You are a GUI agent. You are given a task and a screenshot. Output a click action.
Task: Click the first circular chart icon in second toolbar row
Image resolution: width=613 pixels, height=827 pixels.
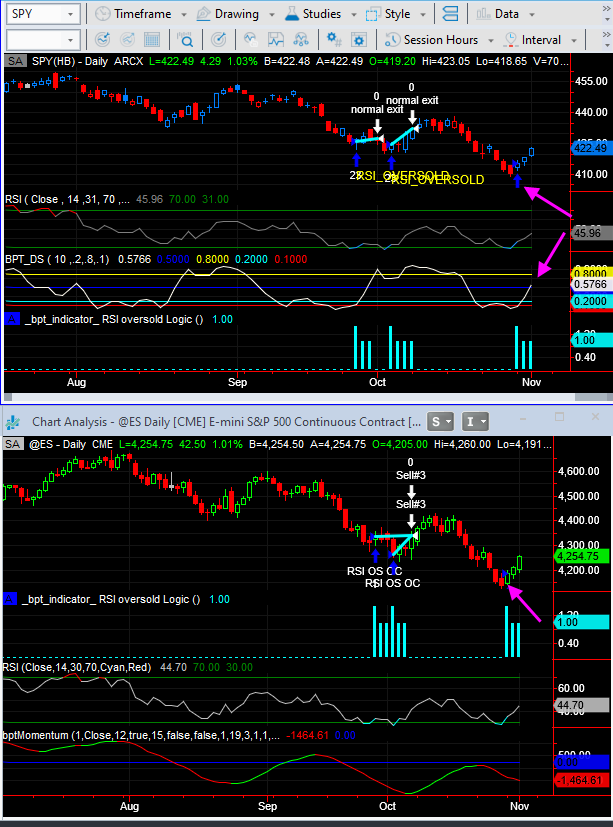[x=102, y=40]
